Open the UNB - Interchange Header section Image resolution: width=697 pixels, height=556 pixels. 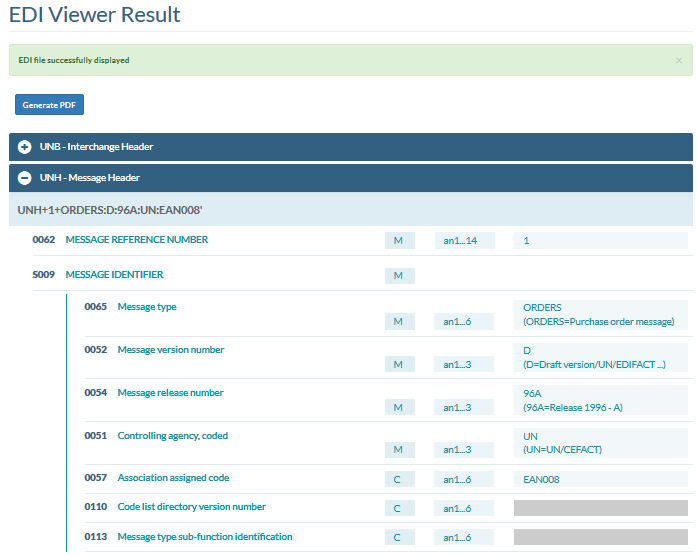[x=96, y=147]
